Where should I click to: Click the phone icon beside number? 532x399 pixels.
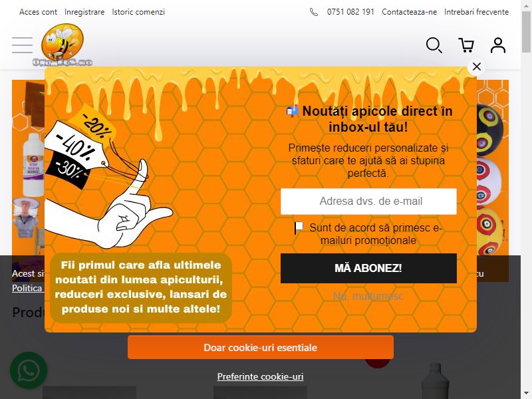pyautogui.click(x=314, y=12)
